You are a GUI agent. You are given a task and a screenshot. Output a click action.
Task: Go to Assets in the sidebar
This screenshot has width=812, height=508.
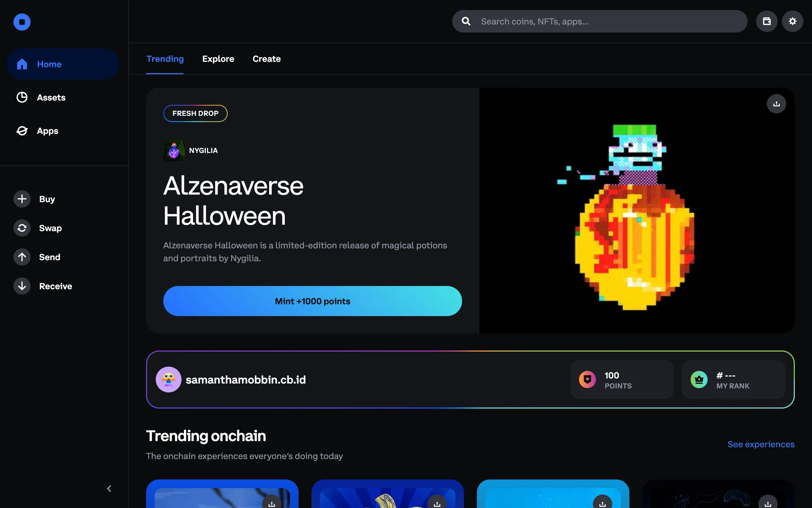point(51,97)
